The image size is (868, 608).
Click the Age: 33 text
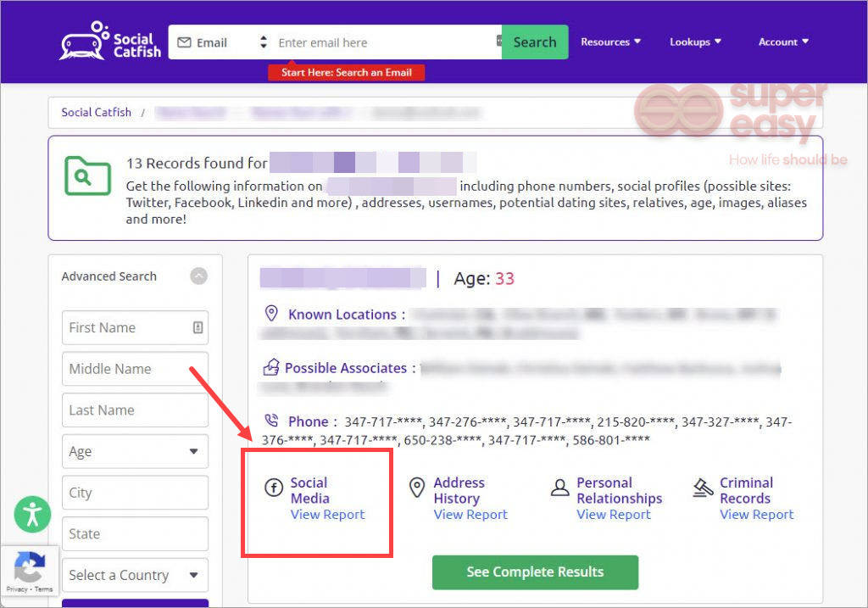(484, 278)
